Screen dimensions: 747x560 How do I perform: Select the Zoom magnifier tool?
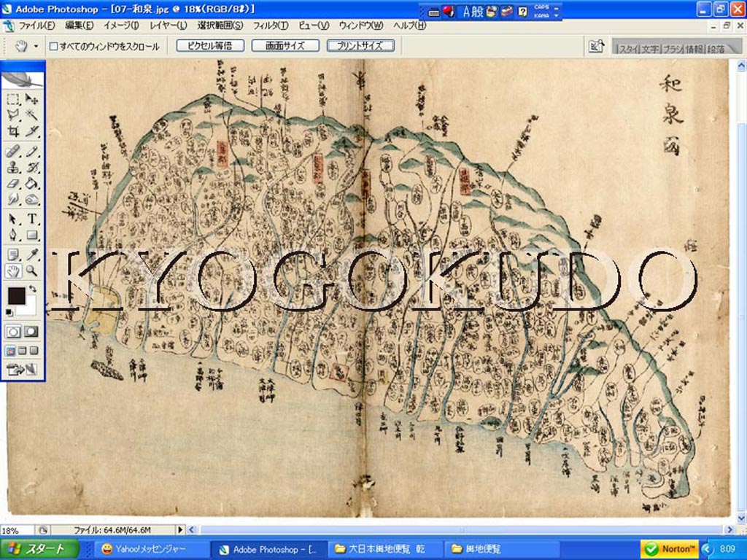(32, 271)
